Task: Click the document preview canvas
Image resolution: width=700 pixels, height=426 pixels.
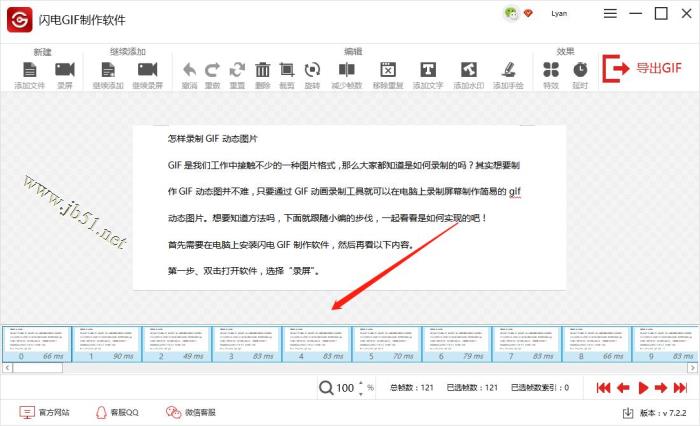Action: [x=350, y=208]
